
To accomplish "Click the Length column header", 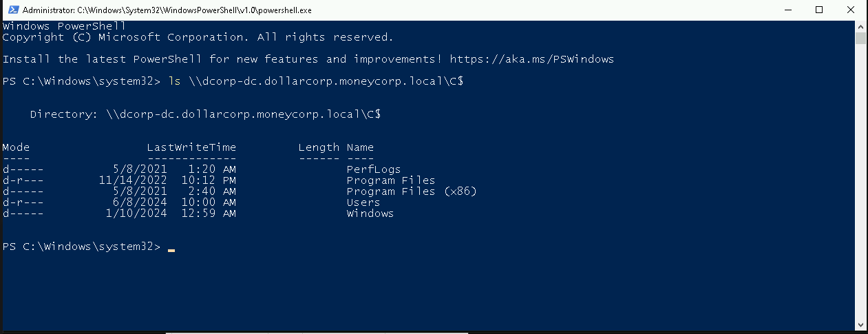I will [319, 147].
